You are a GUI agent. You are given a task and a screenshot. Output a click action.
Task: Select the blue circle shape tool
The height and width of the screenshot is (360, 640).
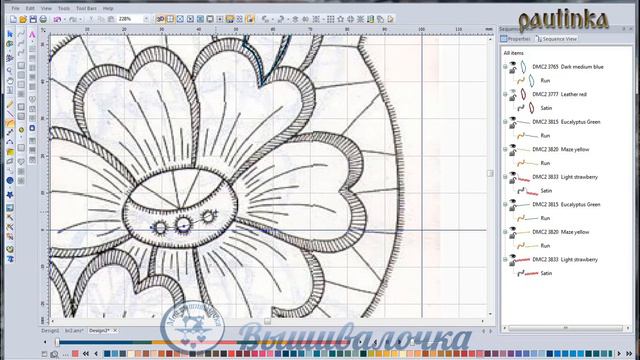(x=10, y=180)
